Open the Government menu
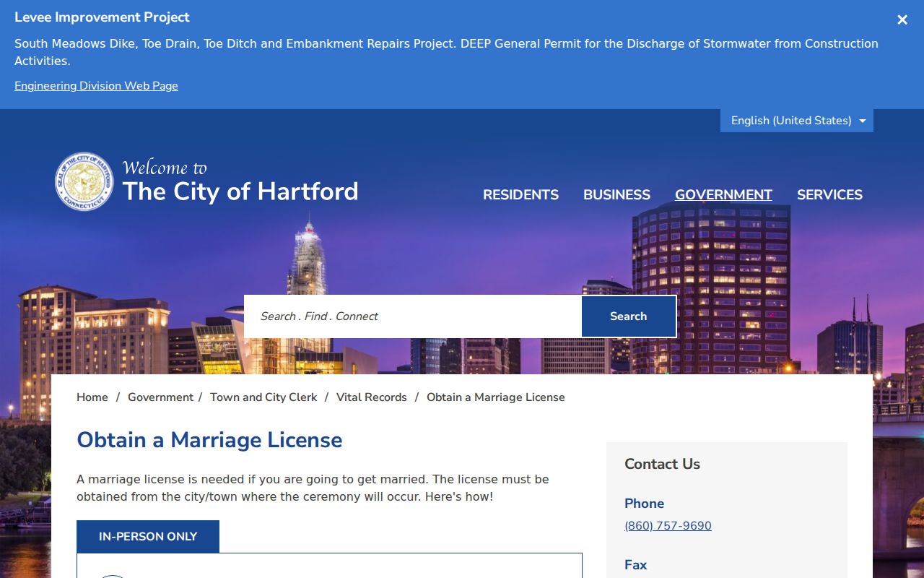The image size is (924, 578). click(723, 195)
